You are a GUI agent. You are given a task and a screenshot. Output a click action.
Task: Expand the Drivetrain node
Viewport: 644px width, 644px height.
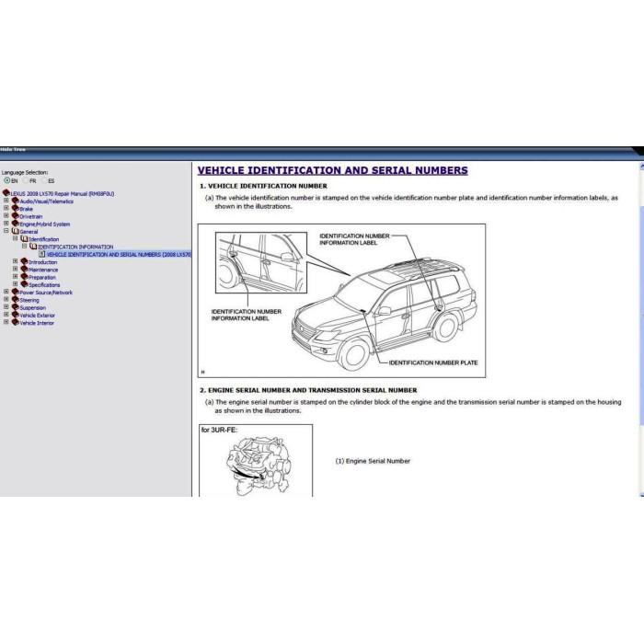coord(6,215)
